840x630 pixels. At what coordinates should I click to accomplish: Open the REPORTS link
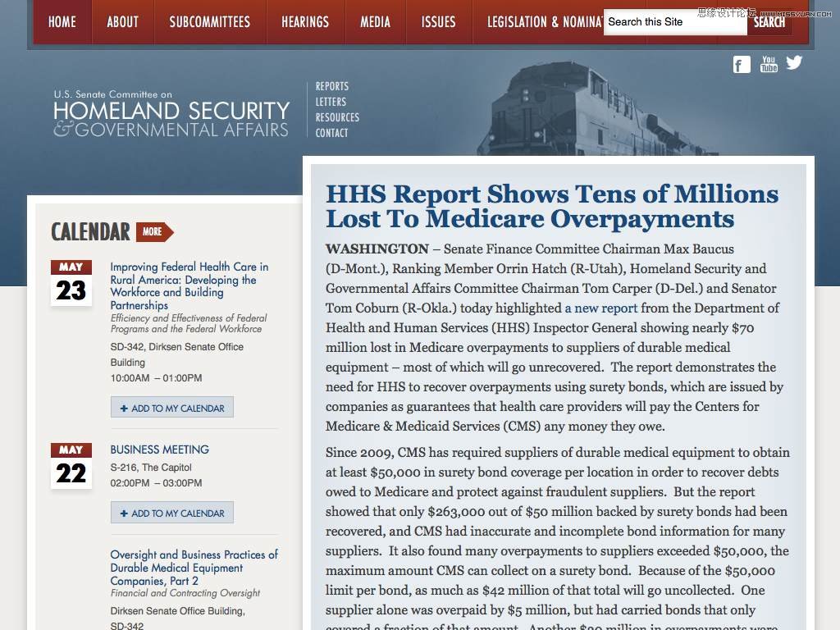pos(332,86)
